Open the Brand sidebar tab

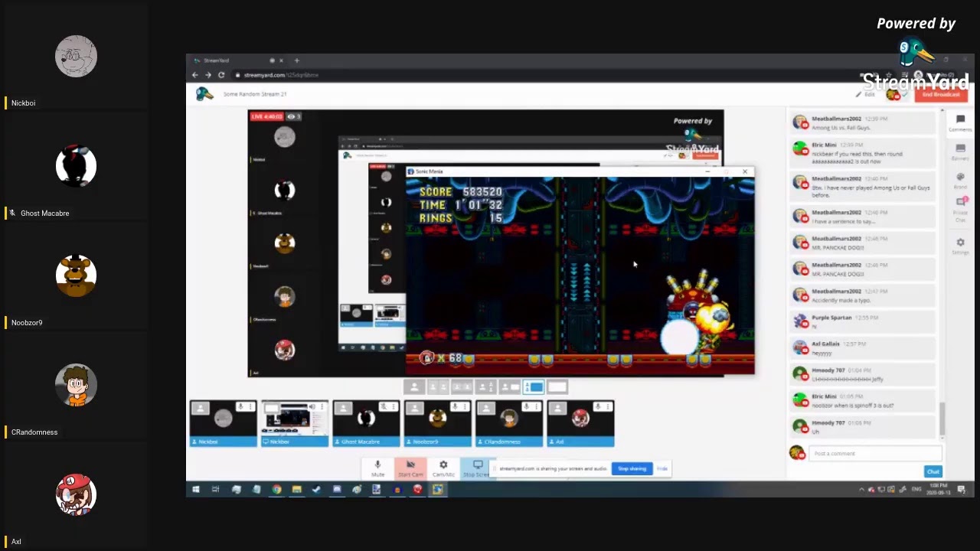click(960, 181)
